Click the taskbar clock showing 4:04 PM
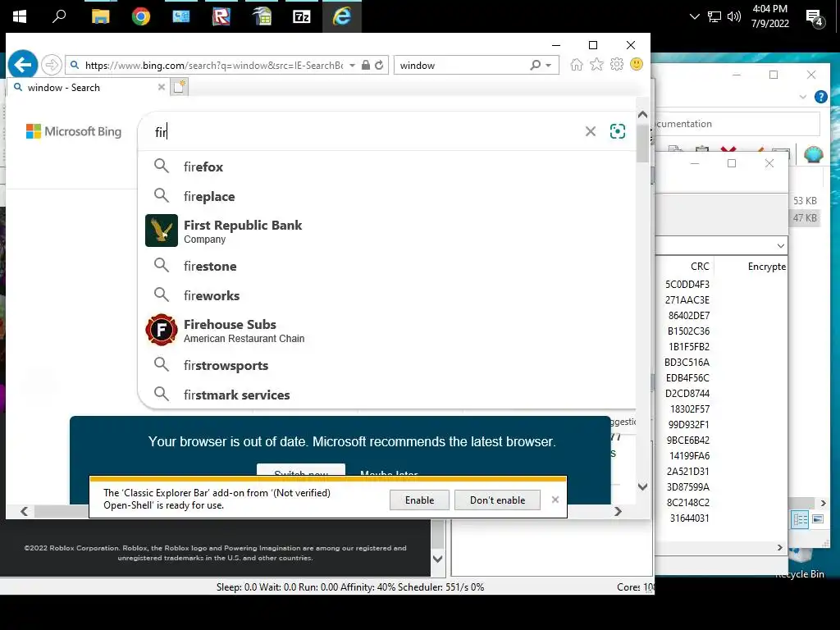 pyautogui.click(x=769, y=16)
